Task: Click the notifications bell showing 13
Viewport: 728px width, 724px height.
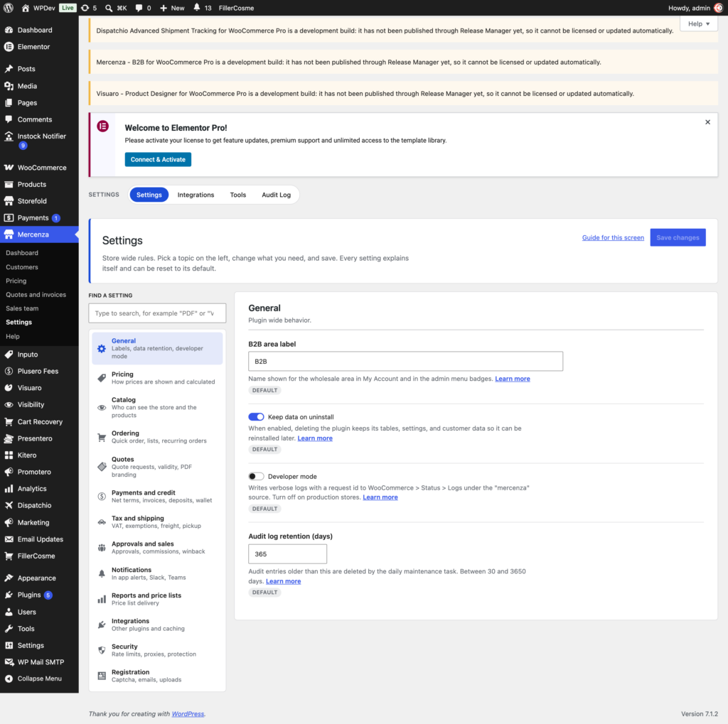Action: click(x=202, y=8)
